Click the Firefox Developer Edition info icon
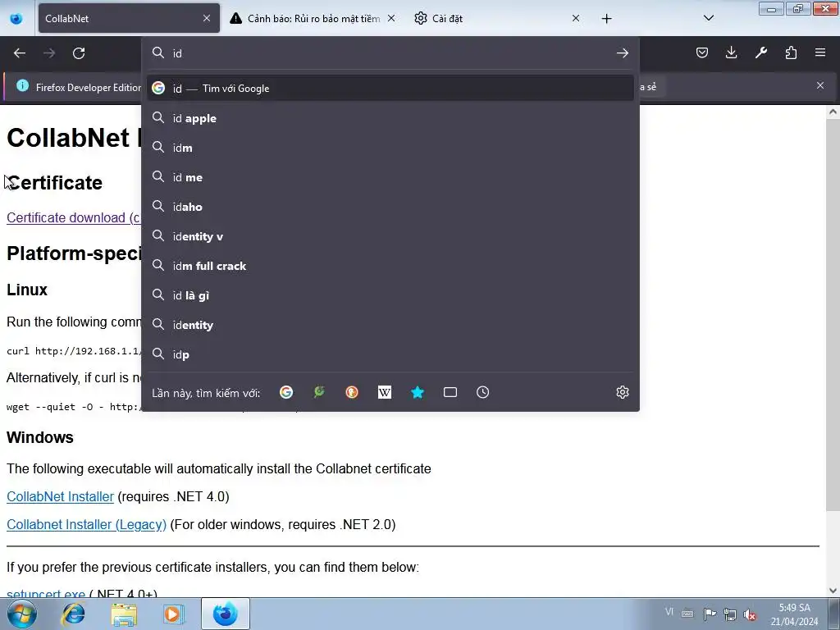 tap(22, 85)
